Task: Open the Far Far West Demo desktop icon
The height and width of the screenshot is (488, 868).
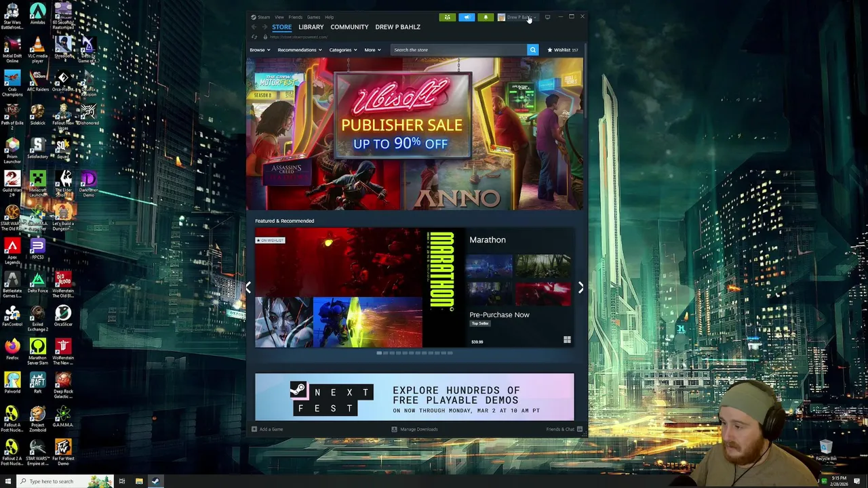Action: pos(63,451)
